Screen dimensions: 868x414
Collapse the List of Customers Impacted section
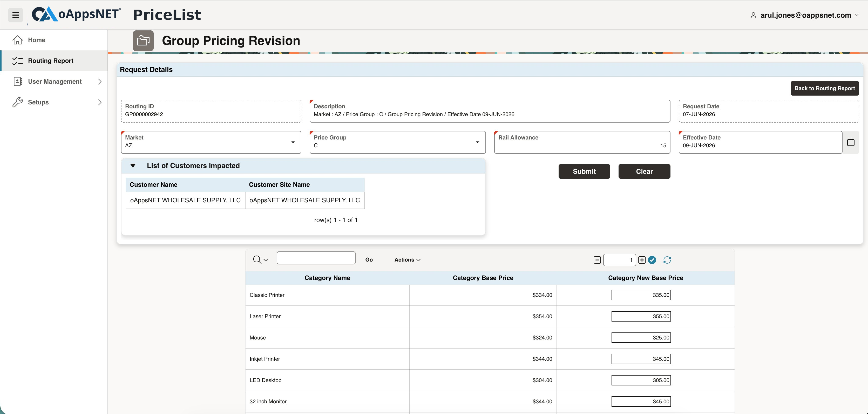(x=133, y=165)
